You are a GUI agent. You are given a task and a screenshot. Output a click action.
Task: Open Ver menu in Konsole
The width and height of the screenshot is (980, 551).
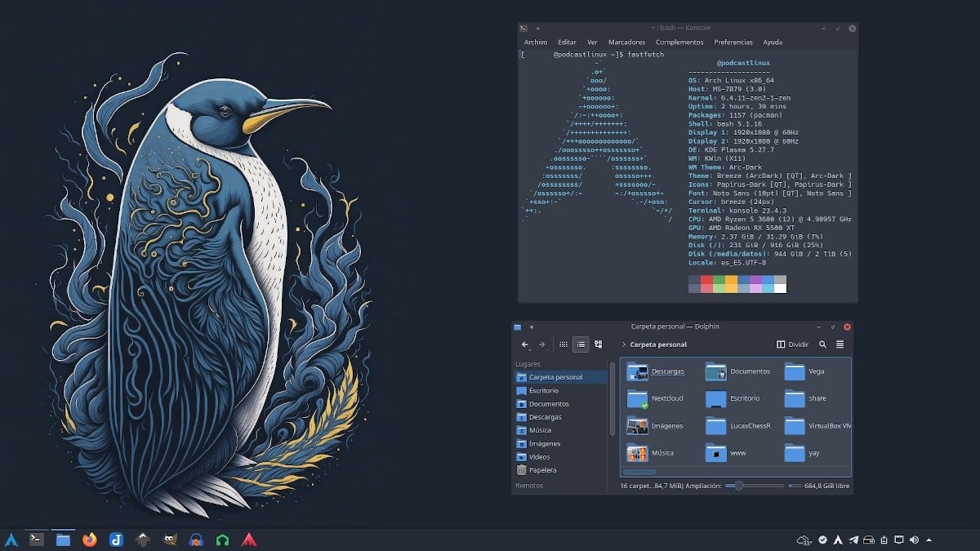click(x=592, y=42)
